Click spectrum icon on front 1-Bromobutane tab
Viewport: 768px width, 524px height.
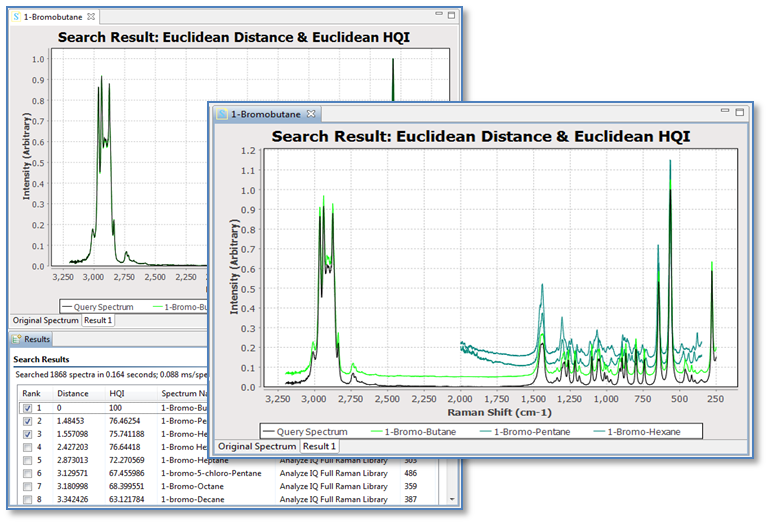tap(222, 114)
